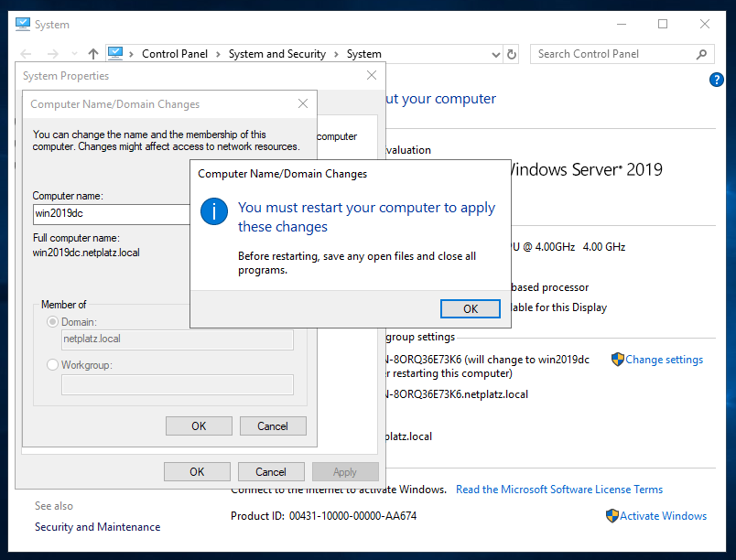Click 'You must restart your computer' heading
The image size is (736, 560).
click(x=366, y=217)
